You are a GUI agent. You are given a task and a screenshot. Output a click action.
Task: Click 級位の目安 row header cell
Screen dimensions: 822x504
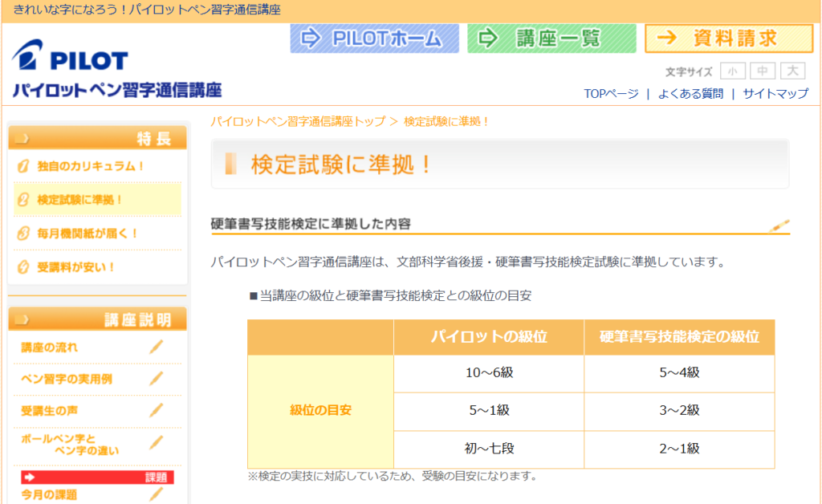click(320, 411)
